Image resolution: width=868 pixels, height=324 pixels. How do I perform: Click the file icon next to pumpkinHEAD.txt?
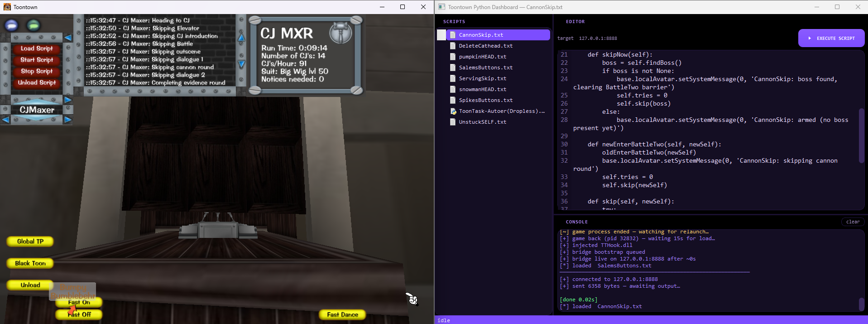tap(452, 57)
